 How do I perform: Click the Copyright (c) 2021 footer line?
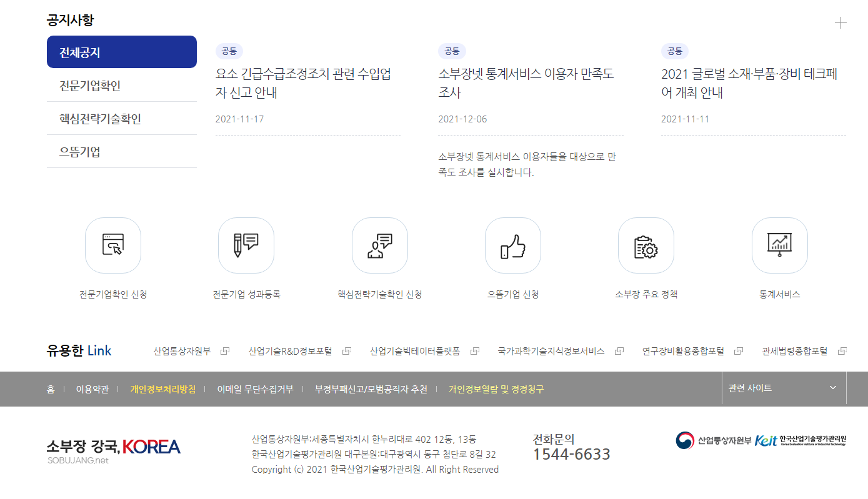coord(375,469)
